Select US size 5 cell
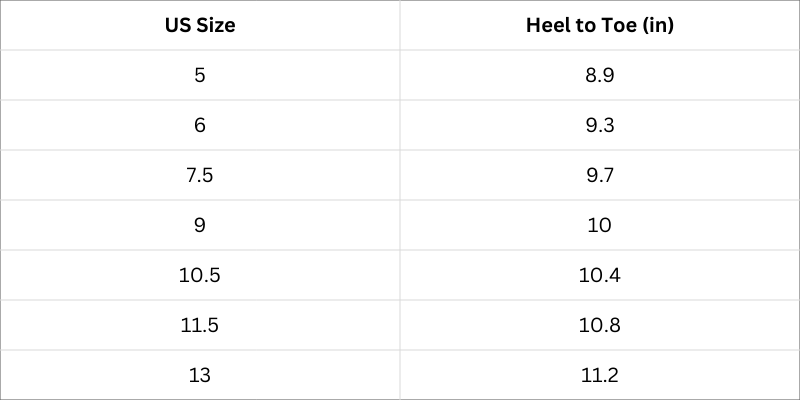Screen dimensions: 800x400 [x=200, y=76]
